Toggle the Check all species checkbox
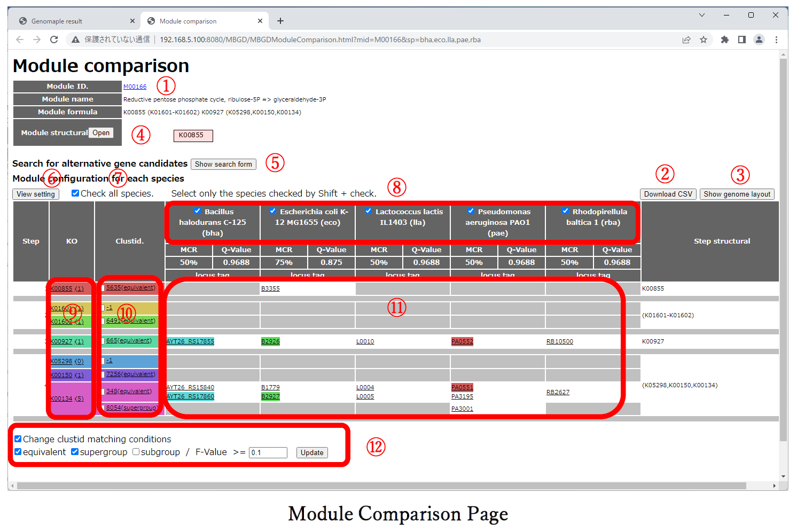 point(75,193)
